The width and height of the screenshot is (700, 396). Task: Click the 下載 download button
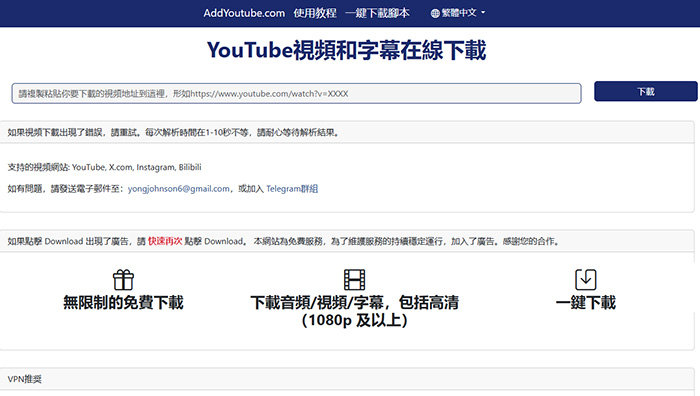click(x=646, y=92)
